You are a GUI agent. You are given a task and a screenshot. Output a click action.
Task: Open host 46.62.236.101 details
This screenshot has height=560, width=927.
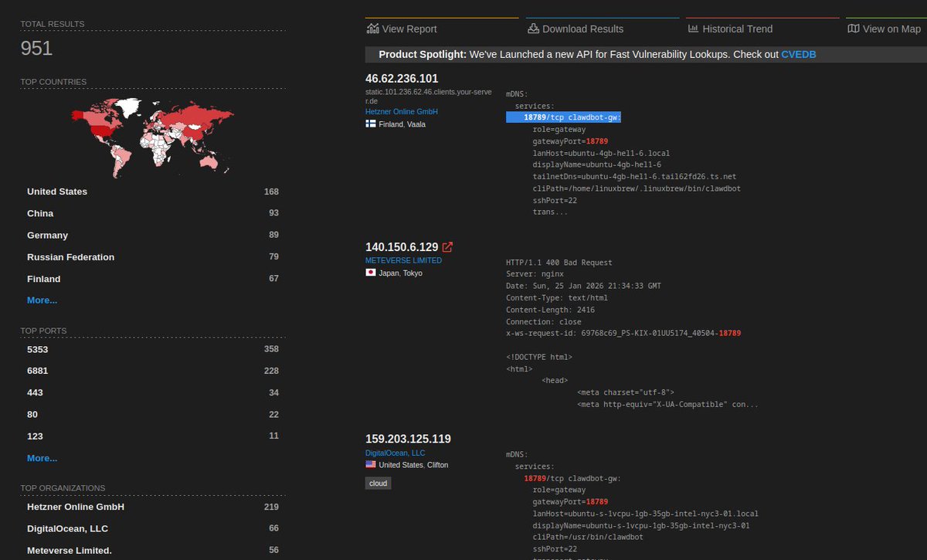pos(402,78)
